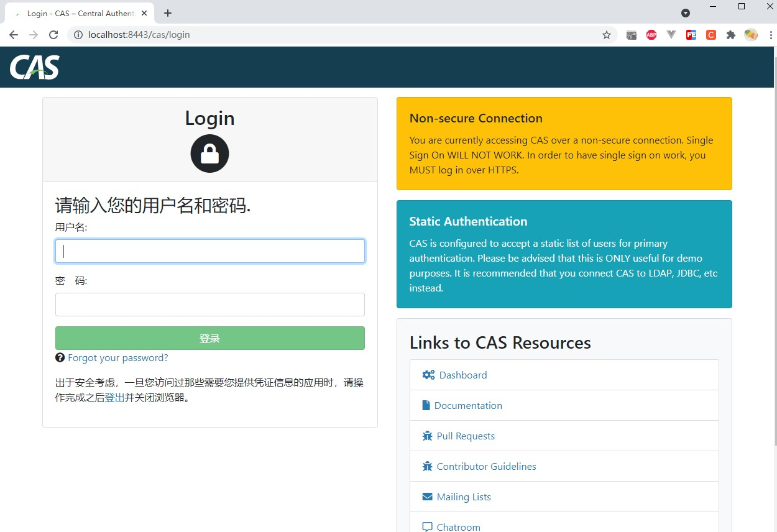Image resolution: width=777 pixels, height=532 pixels.
Task: Click the site info icon in address bar
Action: pos(78,35)
